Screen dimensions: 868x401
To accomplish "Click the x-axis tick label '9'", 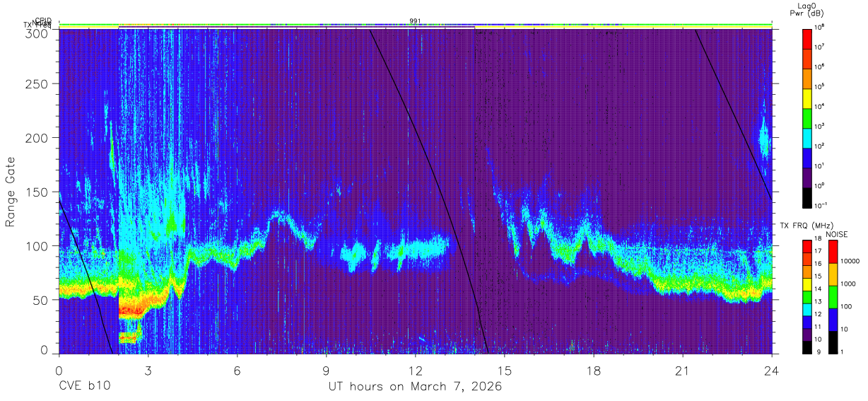I will [x=326, y=370].
